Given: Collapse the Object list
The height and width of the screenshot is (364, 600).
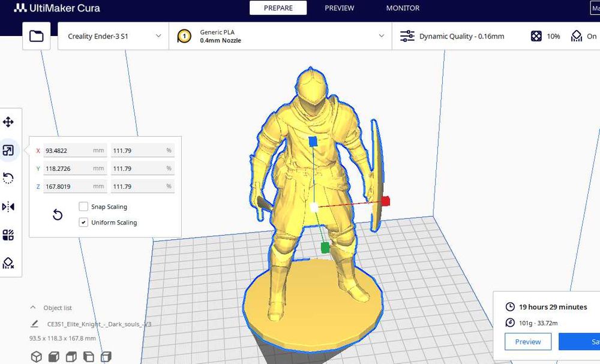Looking at the screenshot, I should pos(33,308).
